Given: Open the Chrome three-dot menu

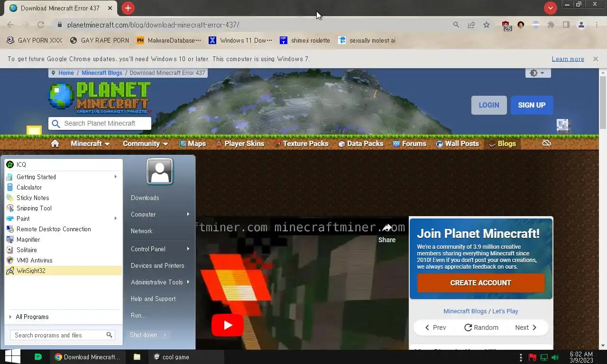Looking at the screenshot, I should tap(597, 25).
